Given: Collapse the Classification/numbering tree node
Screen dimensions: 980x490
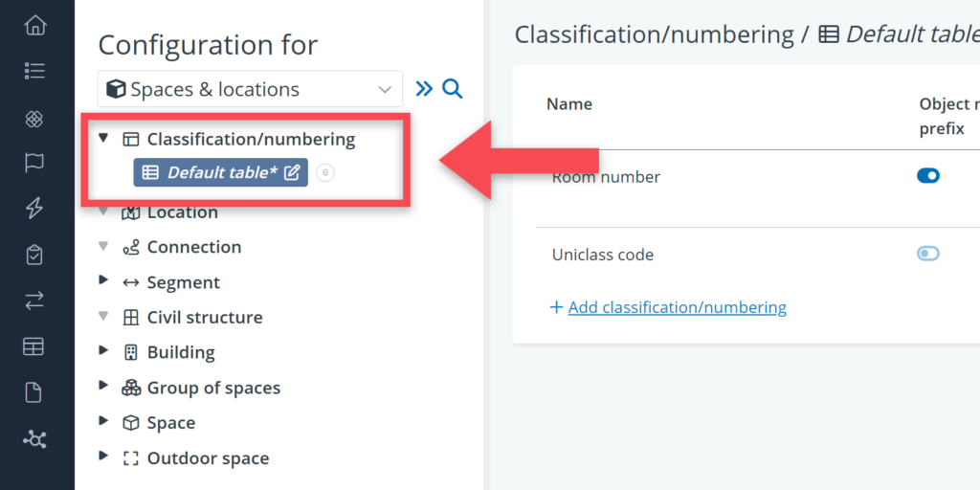Looking at the screenshot, I should [x=103, y=138].
